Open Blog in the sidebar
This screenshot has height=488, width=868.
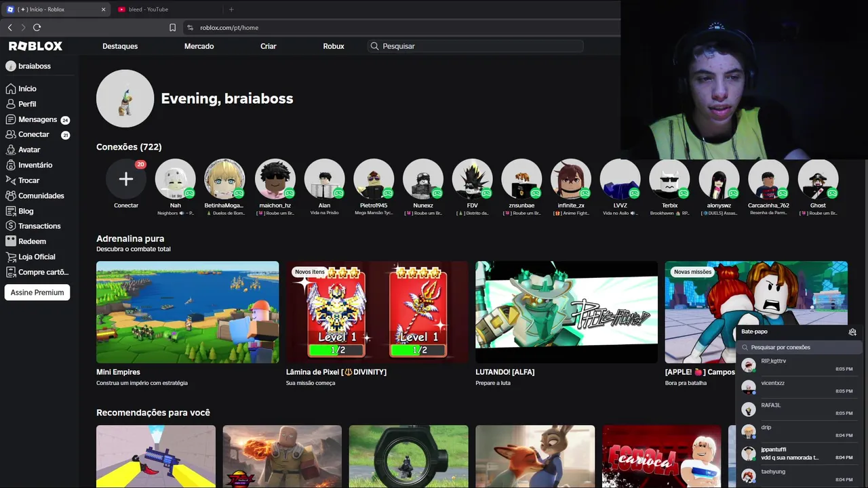(20, 211)
